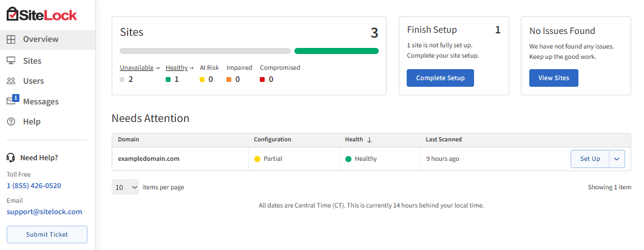Click the Sites monitor icon in sidebar
644x250 pixels.
coord(11,61)
